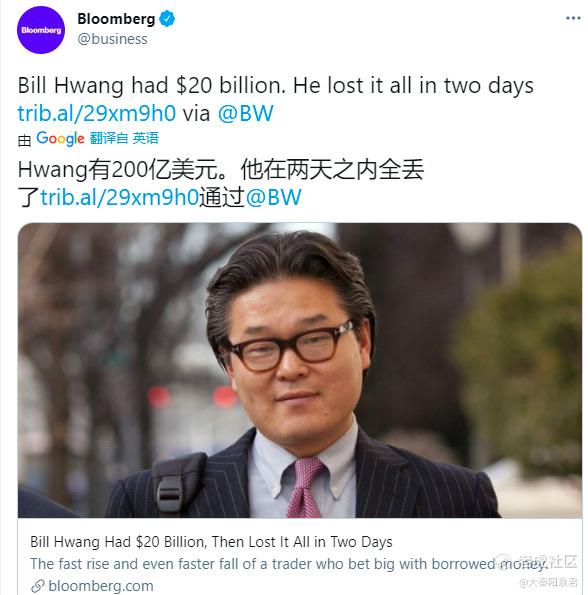Open the Bill Hwang article photo
The width and height of the screenshot is (588, 595).
(300, 370)
